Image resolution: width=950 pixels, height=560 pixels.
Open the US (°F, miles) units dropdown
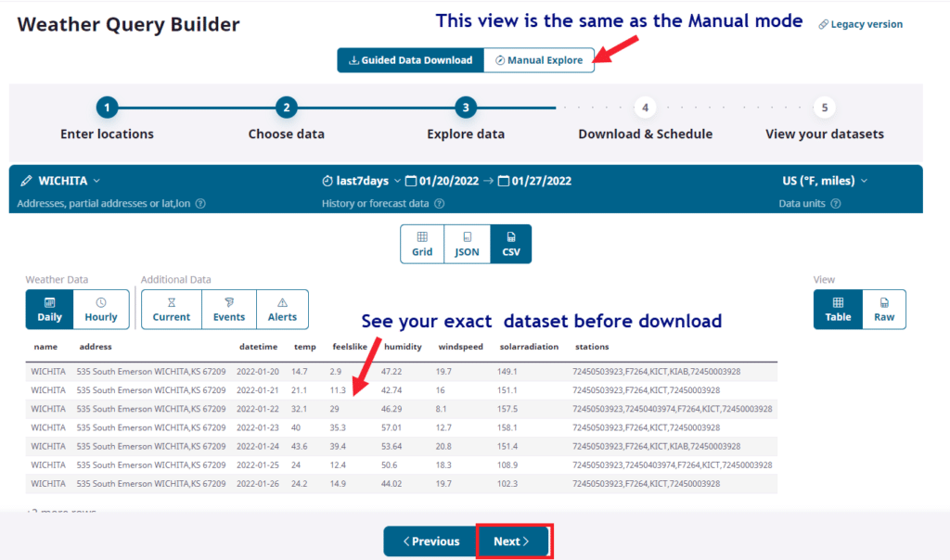[862, 181]
